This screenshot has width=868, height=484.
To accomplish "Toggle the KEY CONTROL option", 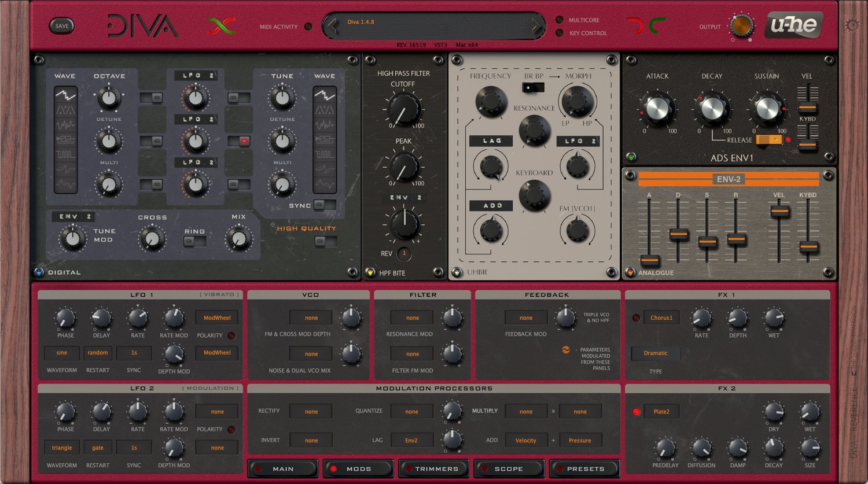I will click(560, 33).
